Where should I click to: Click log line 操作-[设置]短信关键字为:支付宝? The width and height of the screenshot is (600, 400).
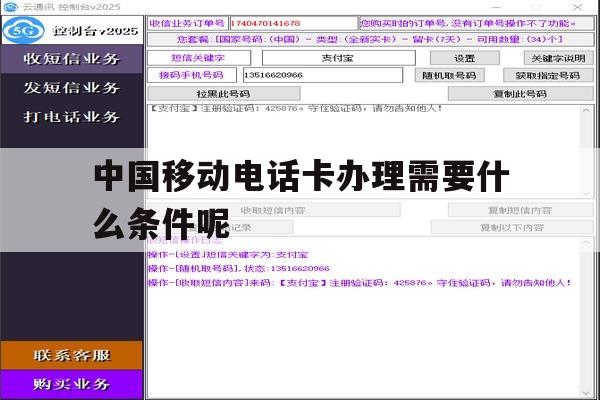pyautogui.click(x=228, y=255)
